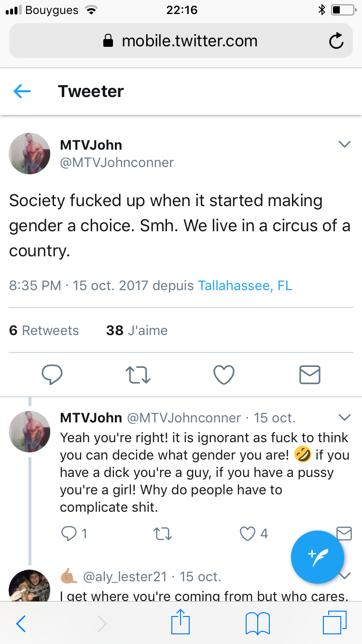Open the Safari share sheet
Viewport: 362px width, 644px height.
[181, 622]
